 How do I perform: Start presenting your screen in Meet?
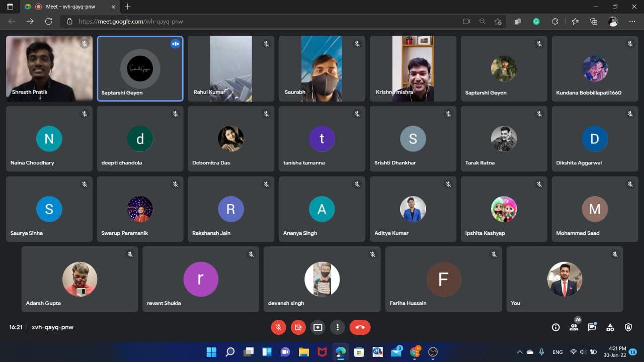coord(317,327)
